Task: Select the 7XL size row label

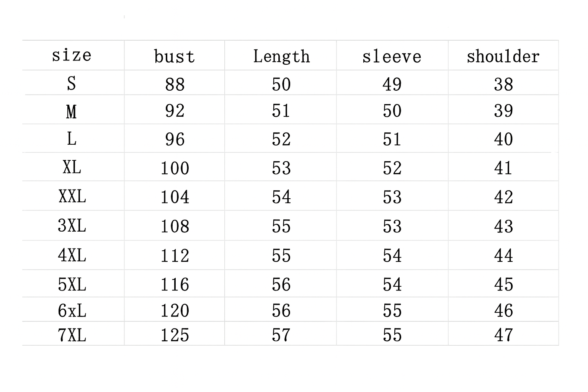Action: (72, 335)
